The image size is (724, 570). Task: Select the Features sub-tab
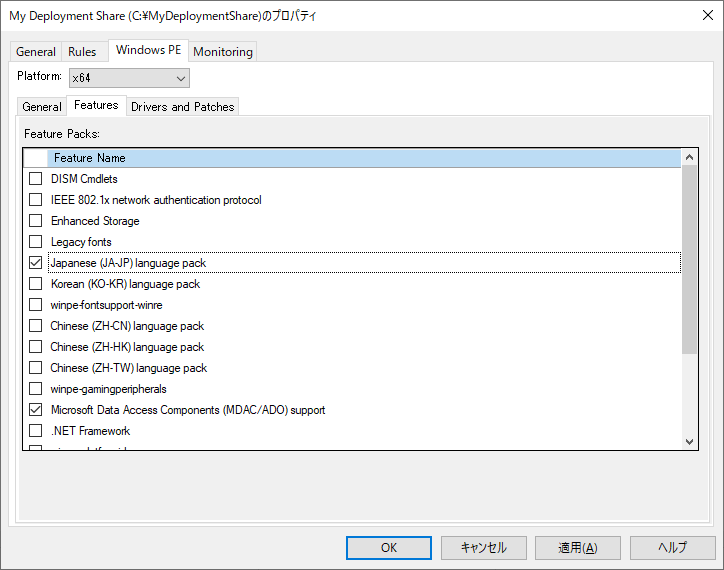click(x=96, y=105)
